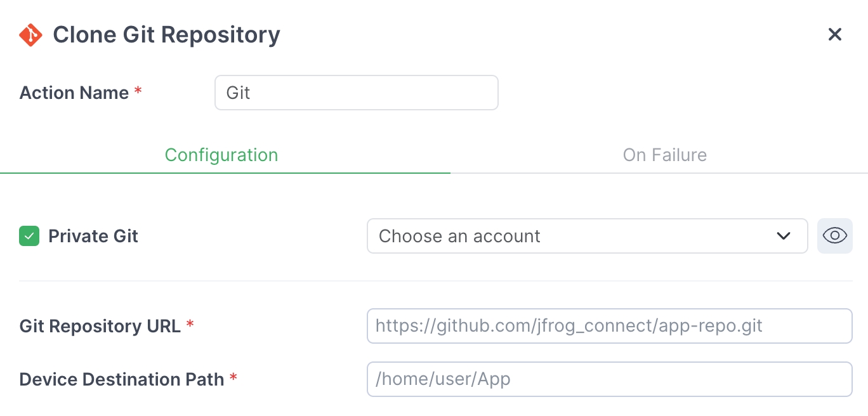Click the red asterisk after Git Repository URL

click(x=190, y=325)
